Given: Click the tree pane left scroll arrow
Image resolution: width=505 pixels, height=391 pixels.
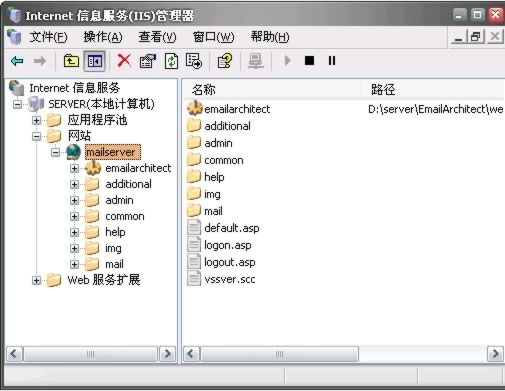Looking at the screenshot, I should pyautogui.click(x=14, y=354).
